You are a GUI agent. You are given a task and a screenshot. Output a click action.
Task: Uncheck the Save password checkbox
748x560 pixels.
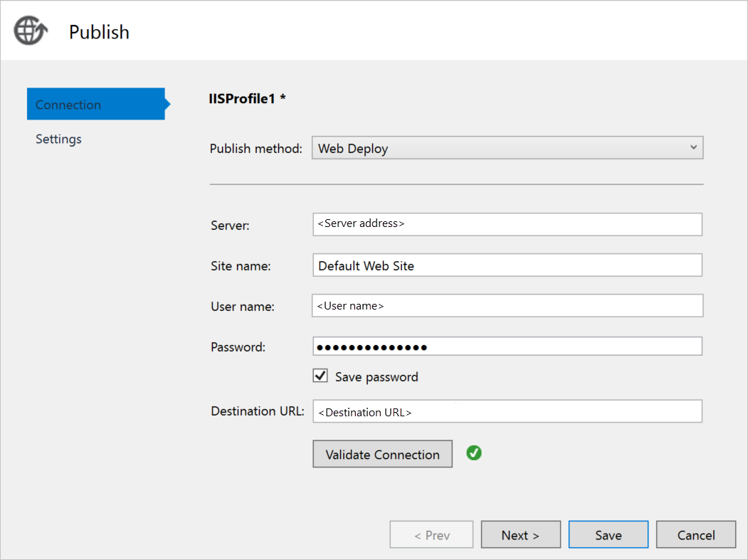click(320, 375)
